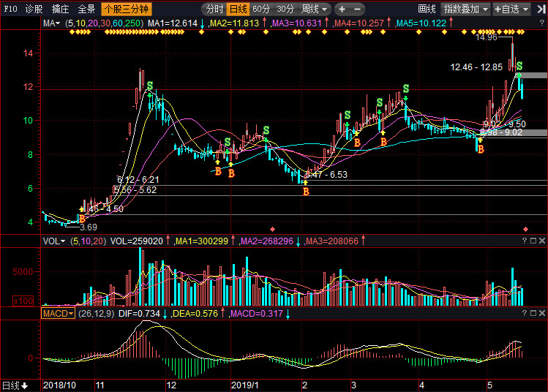The height and width of the screenshot is (392, 548).
Task: Switch to the 60分 timeframe
Action: click(x=261, y=10)
